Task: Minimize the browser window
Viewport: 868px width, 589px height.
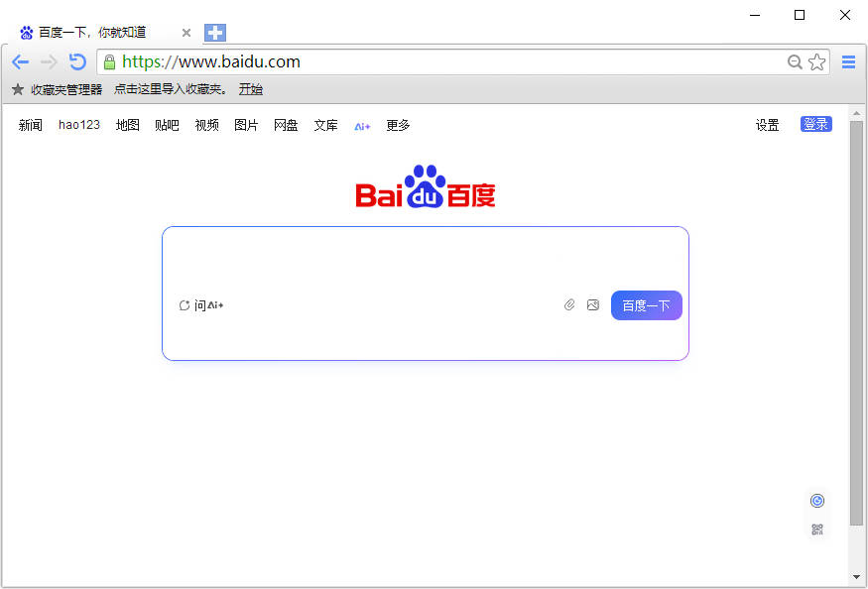Action: (x=755, y=15)
